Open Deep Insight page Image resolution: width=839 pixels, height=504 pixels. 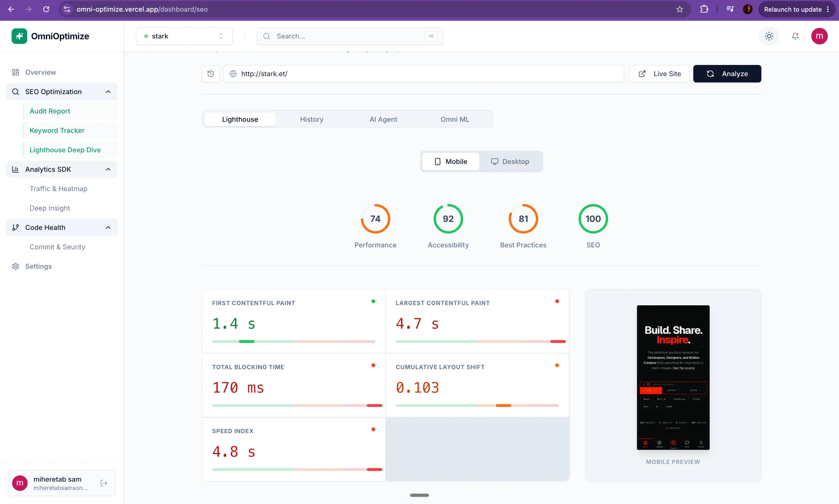click(x=71, y=208)
